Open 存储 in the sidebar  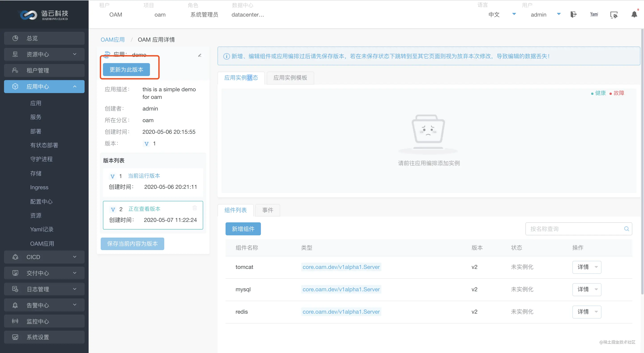pos(36,173)
